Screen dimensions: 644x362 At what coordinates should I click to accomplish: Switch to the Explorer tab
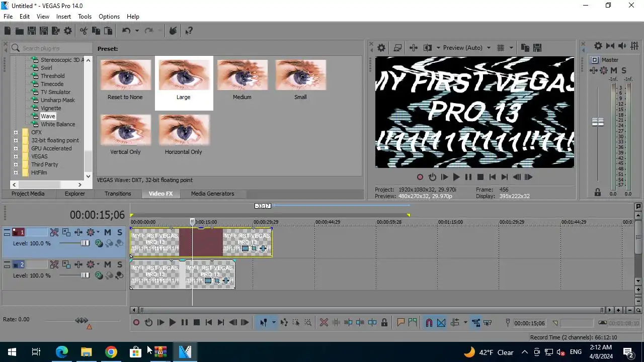tap(75, 194)
